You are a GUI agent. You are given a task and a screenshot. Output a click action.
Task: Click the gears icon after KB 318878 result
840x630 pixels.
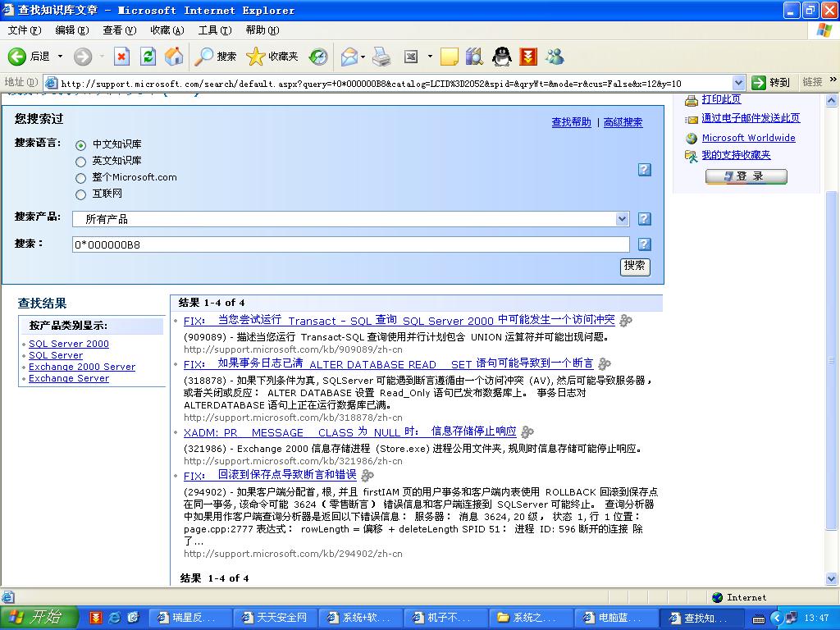(605, 364)
